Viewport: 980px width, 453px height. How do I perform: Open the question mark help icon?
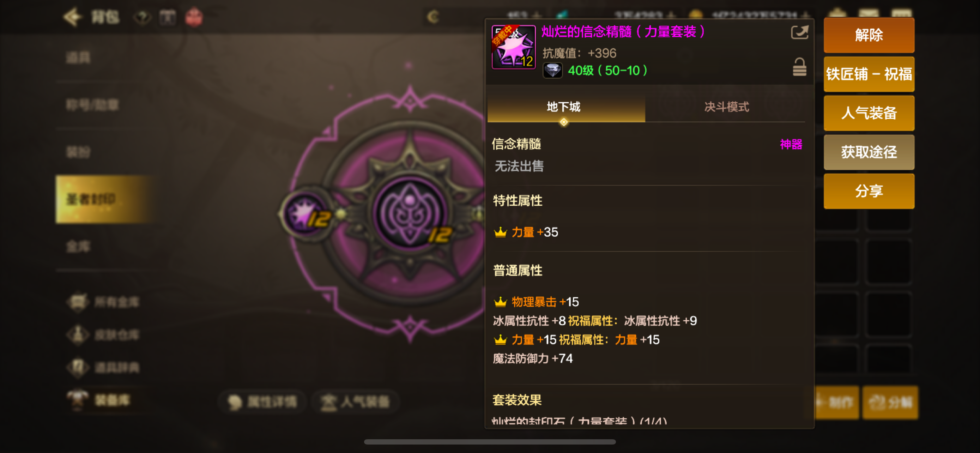[142, 17]
